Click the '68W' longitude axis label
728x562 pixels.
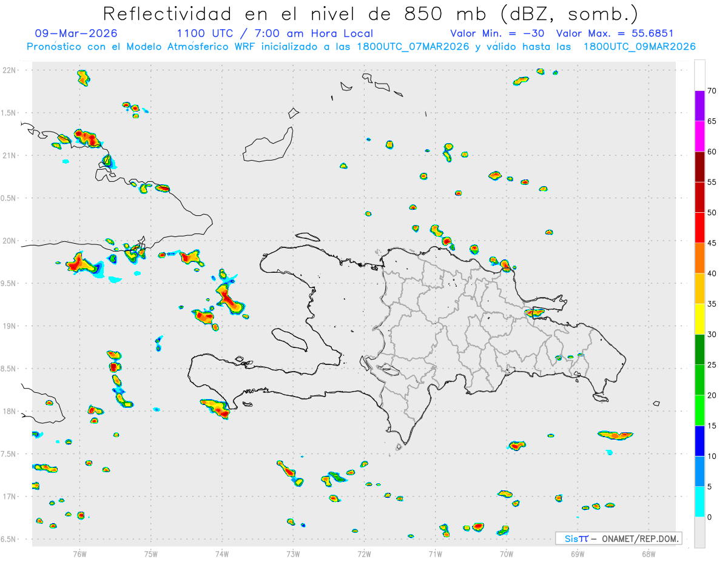point(649,553)
